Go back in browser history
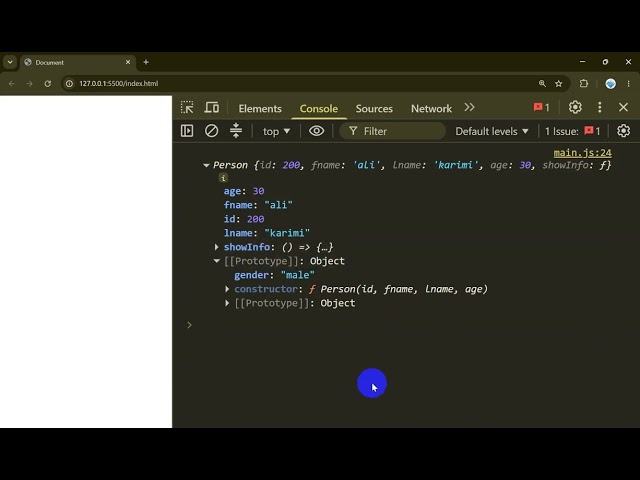Image resolution: width=640 pixels, height=480 pixels. (x=11, y=84)
